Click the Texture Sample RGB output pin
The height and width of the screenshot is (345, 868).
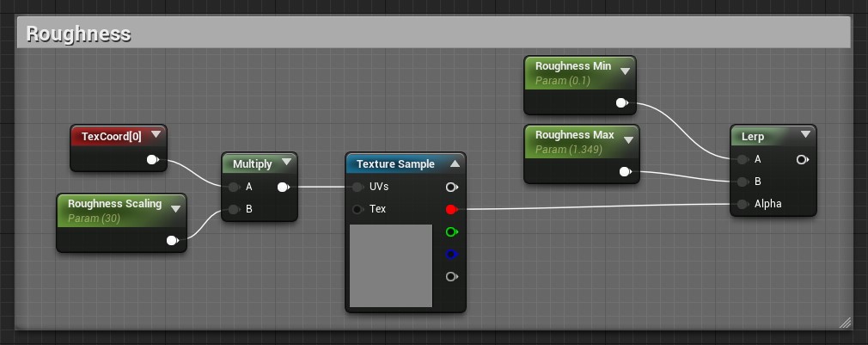point(452,188)
